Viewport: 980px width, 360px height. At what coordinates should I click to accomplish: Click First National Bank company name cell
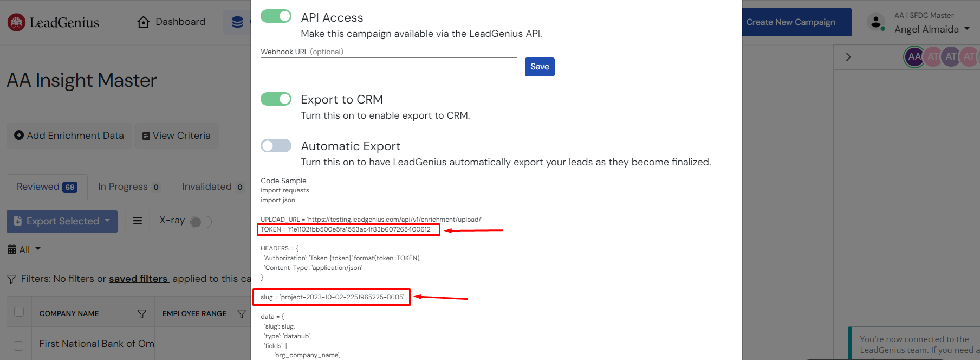point(97,344)
